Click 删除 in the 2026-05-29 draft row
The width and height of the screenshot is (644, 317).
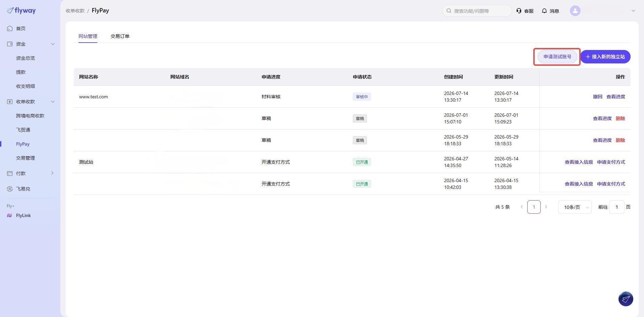tap(621, 140)
